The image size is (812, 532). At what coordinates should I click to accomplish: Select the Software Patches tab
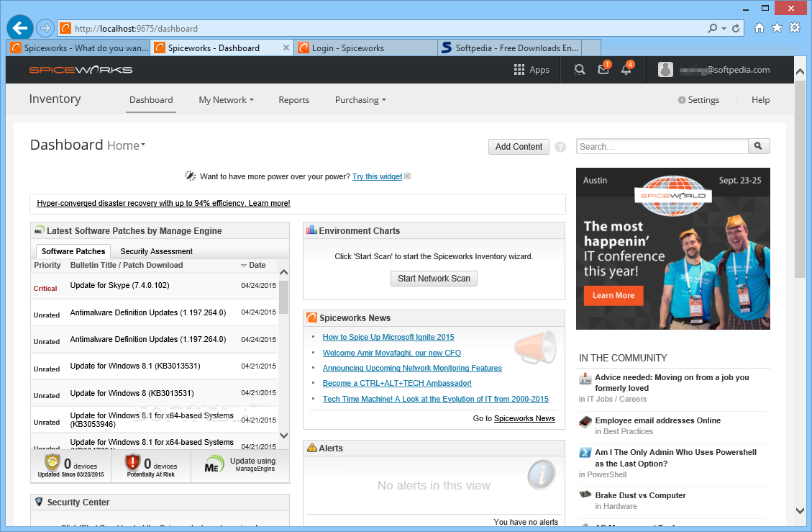click(x=73, y=251)
